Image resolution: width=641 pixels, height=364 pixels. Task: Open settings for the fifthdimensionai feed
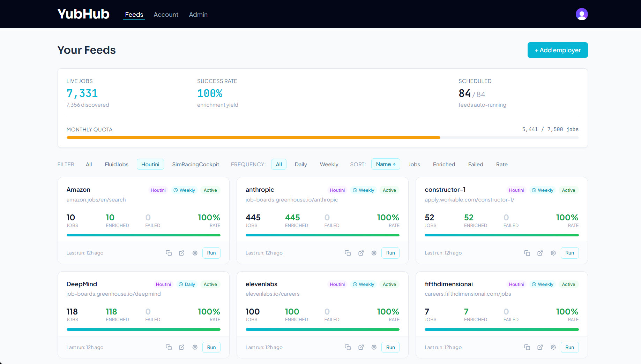tap(553, 347)
